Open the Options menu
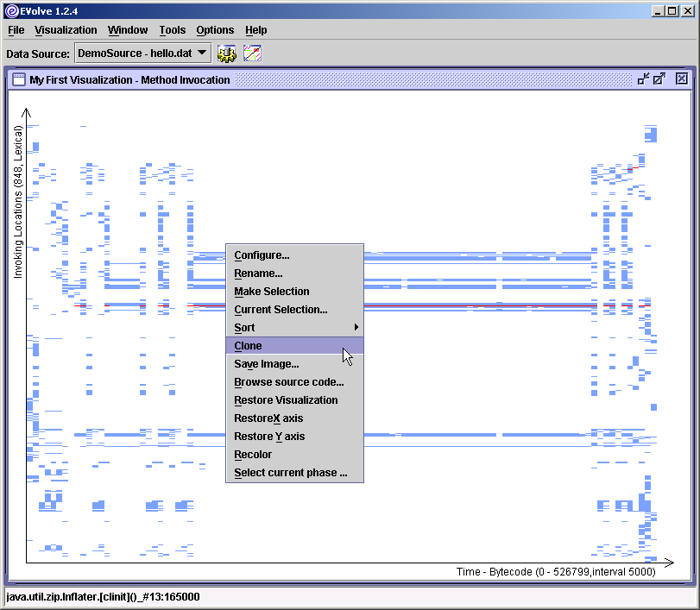This screenshot has width=700, height=610. point(215,30)
